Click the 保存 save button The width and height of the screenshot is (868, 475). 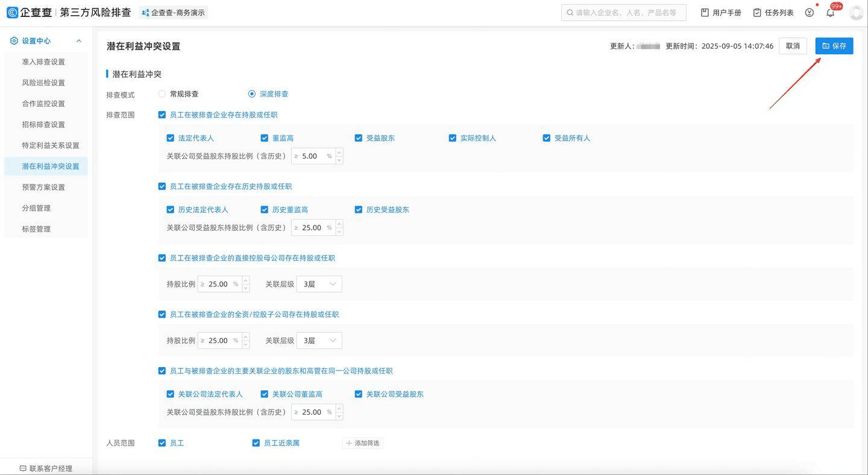[x=834, y=46]
